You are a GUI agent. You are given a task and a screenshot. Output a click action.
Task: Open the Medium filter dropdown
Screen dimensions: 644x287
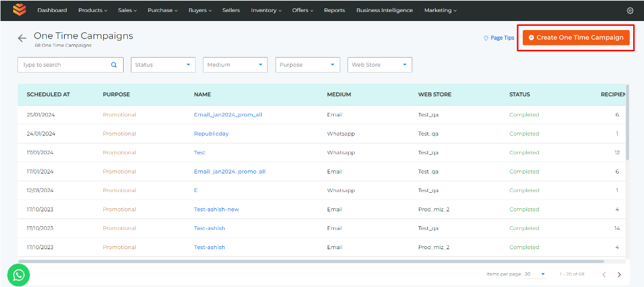[235, 65]
